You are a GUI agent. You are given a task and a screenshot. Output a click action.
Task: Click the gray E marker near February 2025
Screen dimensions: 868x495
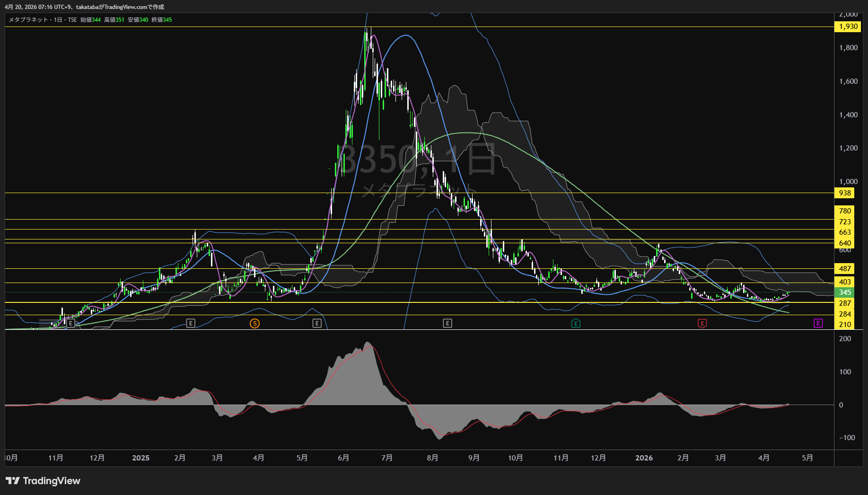tap(191, 323)
